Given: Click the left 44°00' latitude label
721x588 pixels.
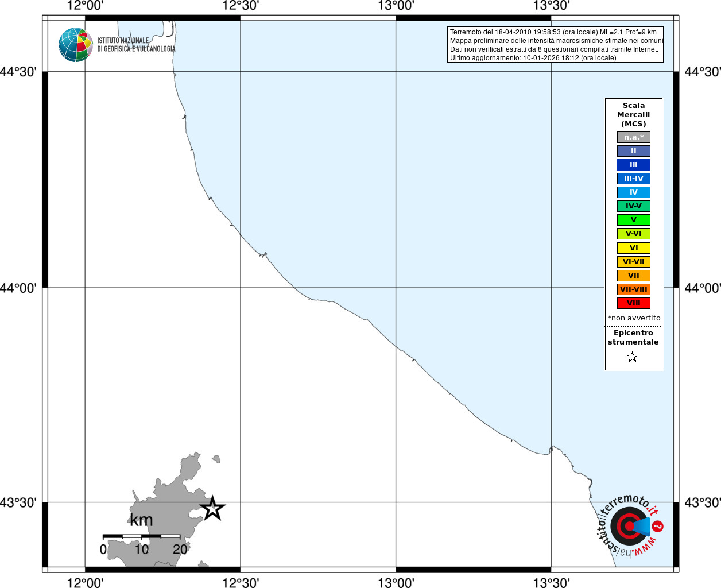Looking at the screenshot, I should click(x=18, y=288).
